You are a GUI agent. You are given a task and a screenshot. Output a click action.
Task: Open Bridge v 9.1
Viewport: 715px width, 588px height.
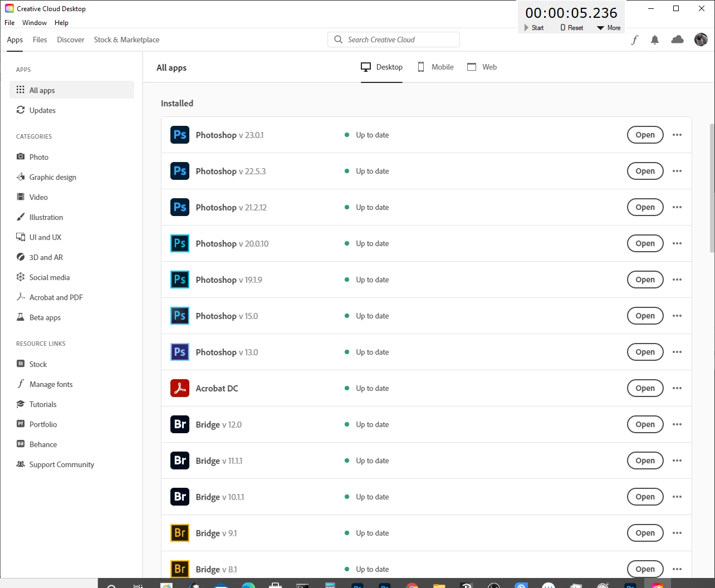[x=645, y=533]
